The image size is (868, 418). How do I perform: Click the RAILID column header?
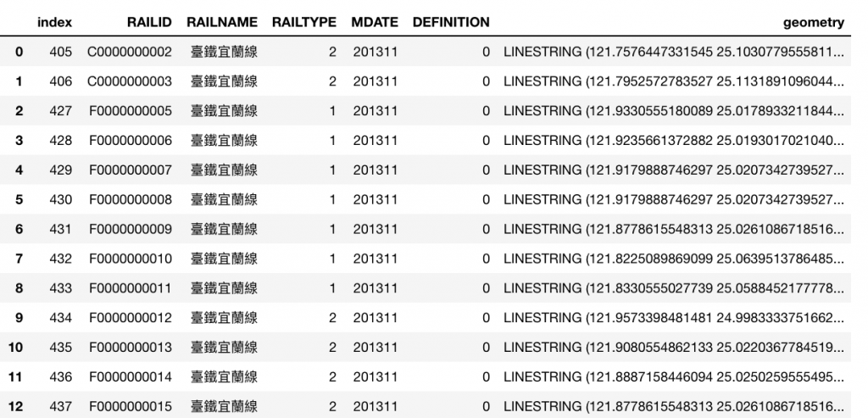[x=149, y=22]
